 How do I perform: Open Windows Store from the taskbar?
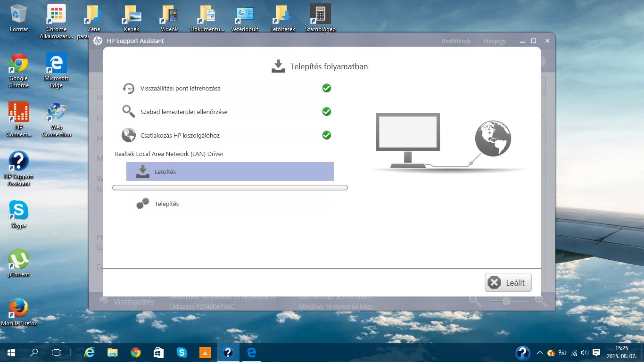[x=158, y=352]
